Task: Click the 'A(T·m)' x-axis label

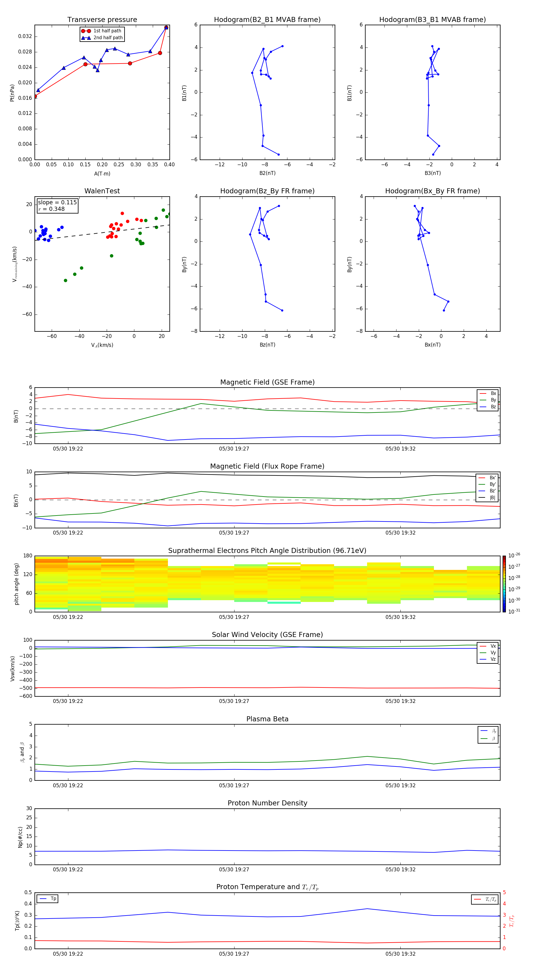Action: click(102, 174)
